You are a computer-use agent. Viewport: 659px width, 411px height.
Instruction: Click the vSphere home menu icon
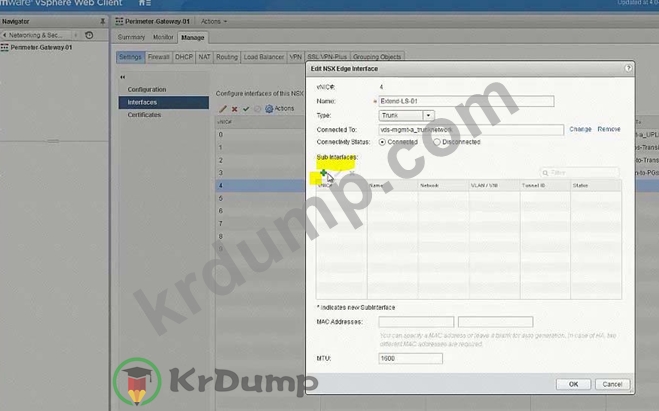[145, 3]
